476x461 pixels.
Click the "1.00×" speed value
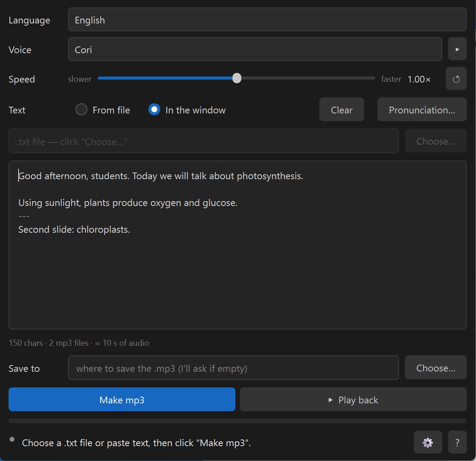click(419, 79)
